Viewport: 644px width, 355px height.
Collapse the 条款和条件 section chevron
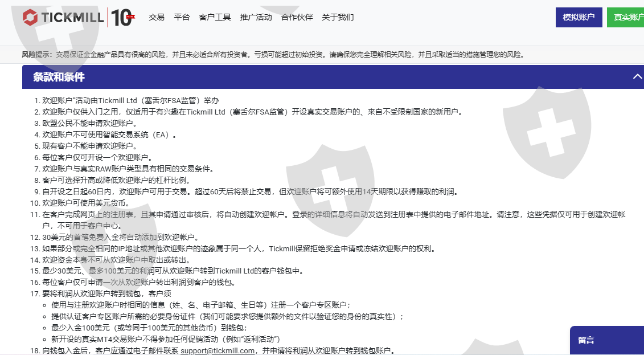click(x=637, y=76)
